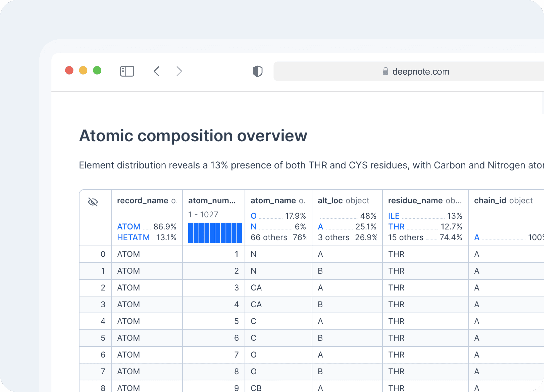Viewport: 544px width, 392px height.
Task: Toggle the hidden columns eye icon
Action: (93, 202)
